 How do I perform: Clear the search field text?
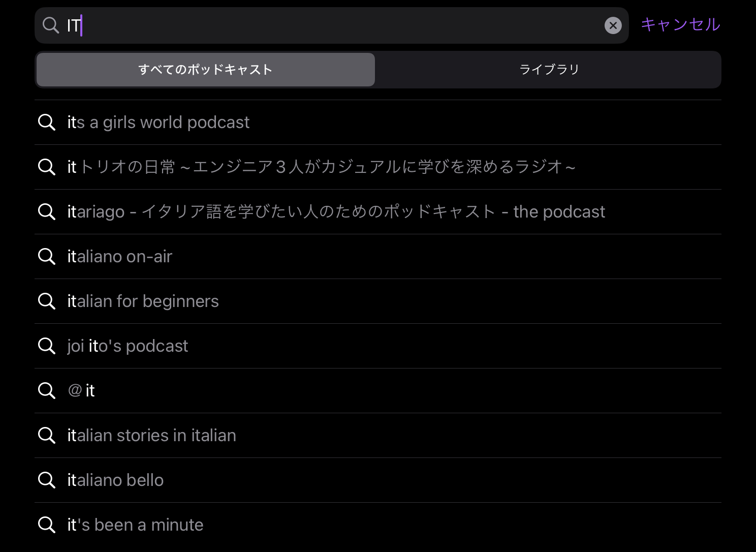pos(613,25)
